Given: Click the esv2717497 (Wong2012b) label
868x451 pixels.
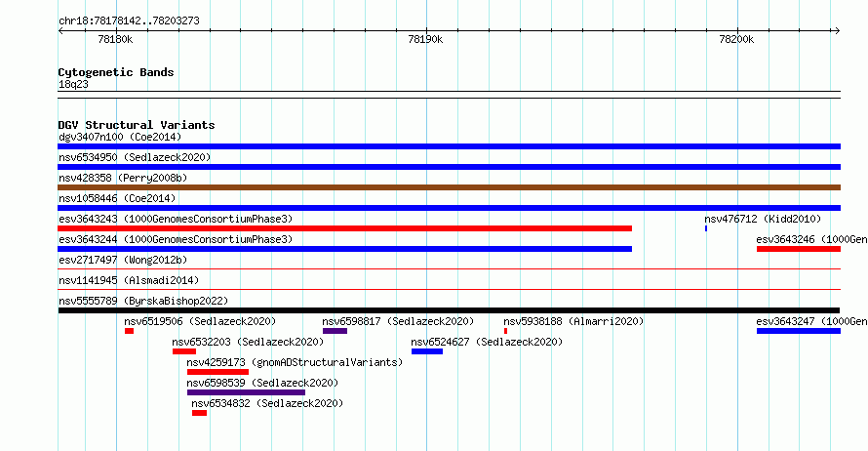Looking at the screenshot, I should point(123,260).
